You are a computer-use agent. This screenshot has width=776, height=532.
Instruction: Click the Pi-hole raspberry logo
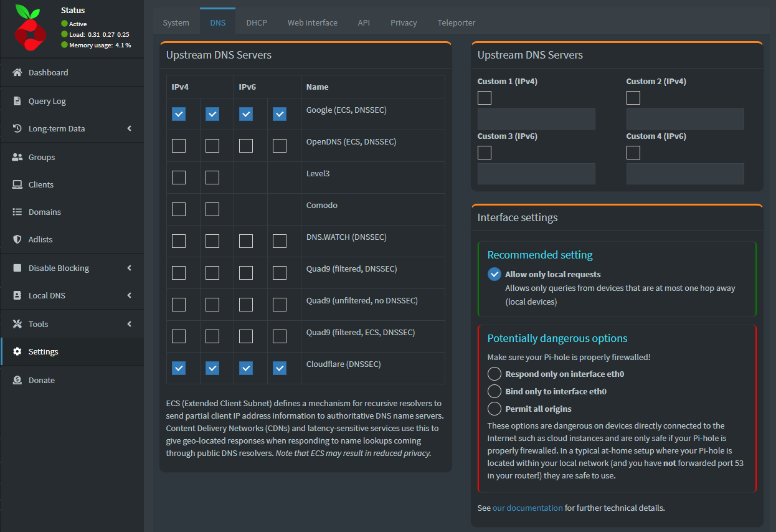coord(30,28)
